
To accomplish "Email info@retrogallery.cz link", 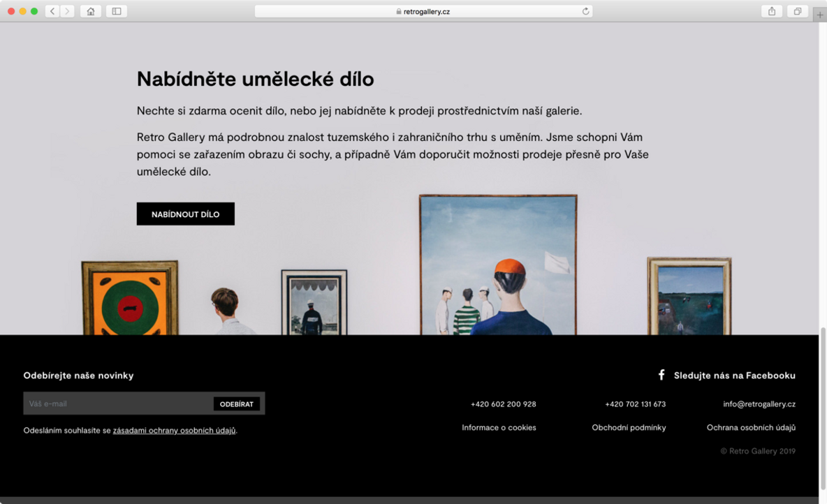I will (x=759, y=404).
